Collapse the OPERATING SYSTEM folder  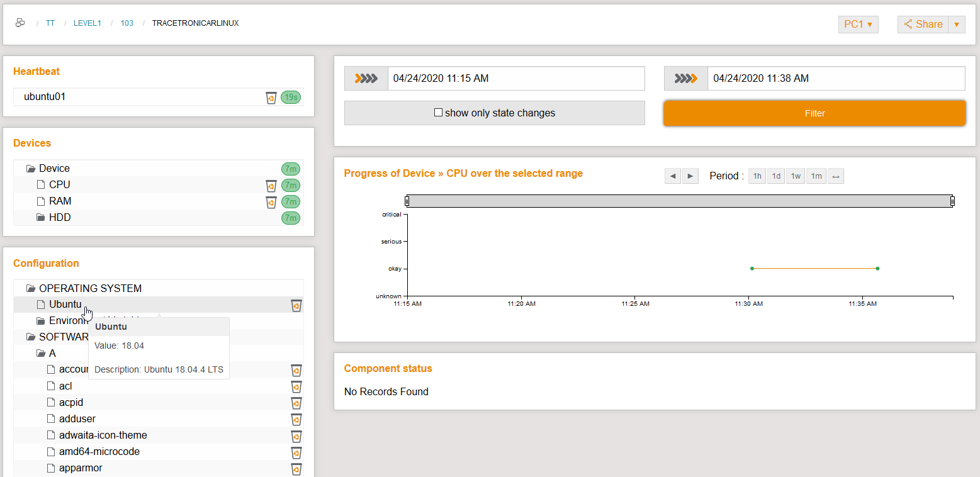[30, 288]
